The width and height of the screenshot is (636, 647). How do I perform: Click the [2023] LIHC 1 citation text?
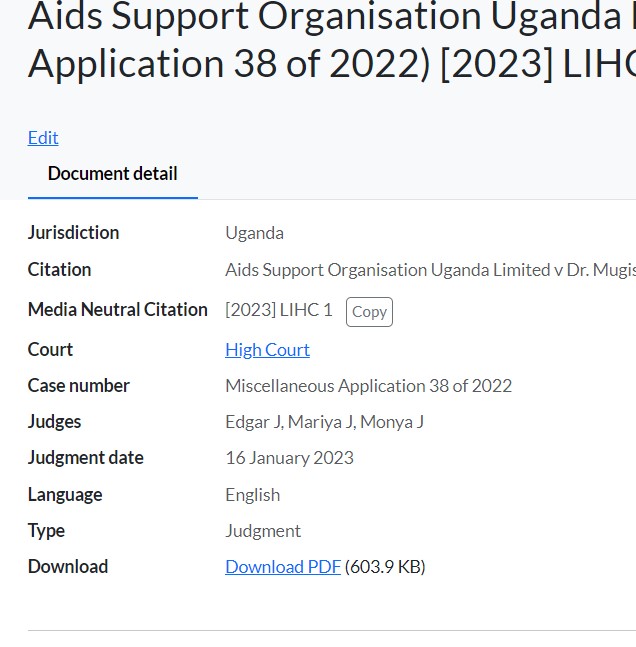tap(278, 310)
